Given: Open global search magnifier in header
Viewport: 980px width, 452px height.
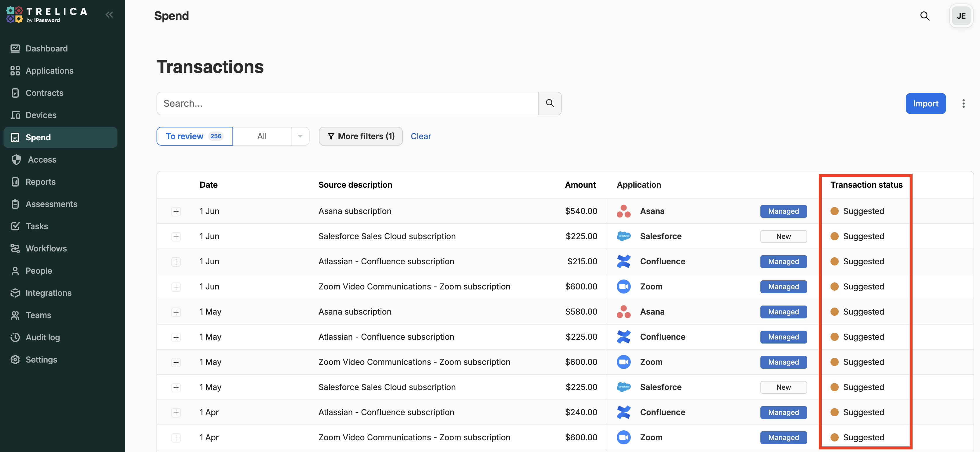Looking at the screenshot, I should 925,16.
